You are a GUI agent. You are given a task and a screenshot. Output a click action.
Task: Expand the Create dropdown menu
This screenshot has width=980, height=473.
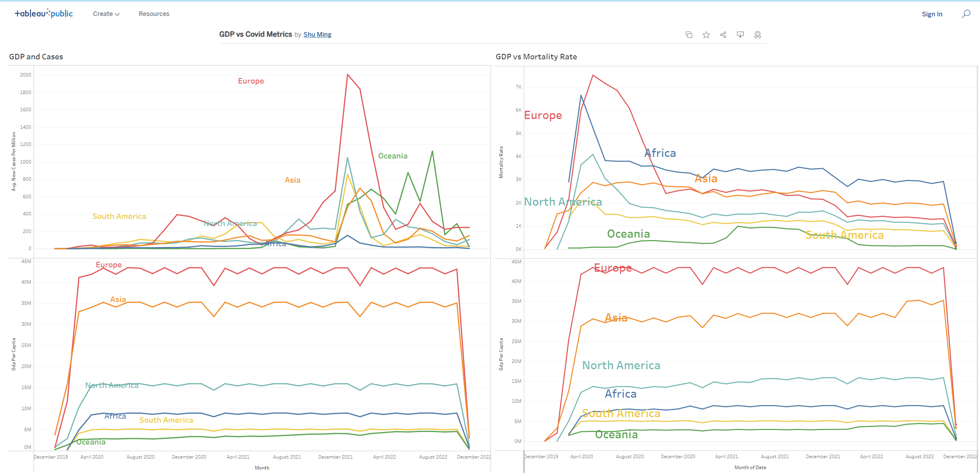(106, 14)
